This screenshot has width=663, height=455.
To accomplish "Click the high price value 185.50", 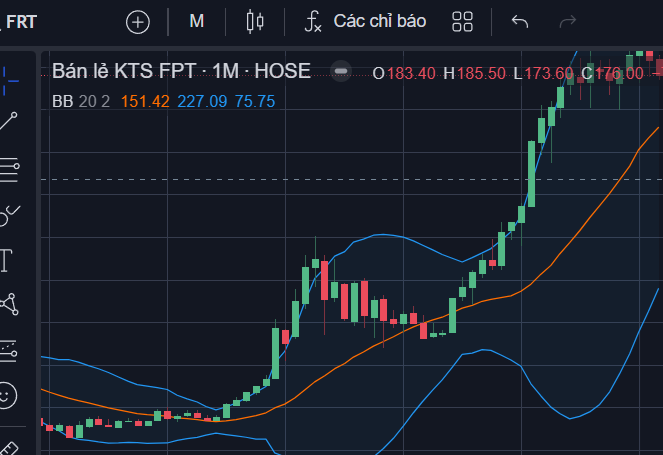I will 481,74.
